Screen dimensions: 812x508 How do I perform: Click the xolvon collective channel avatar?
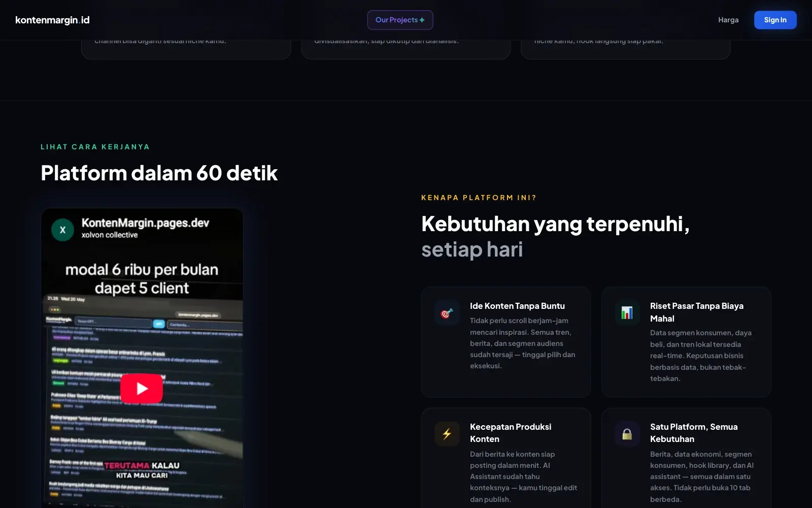pos(63,230)
